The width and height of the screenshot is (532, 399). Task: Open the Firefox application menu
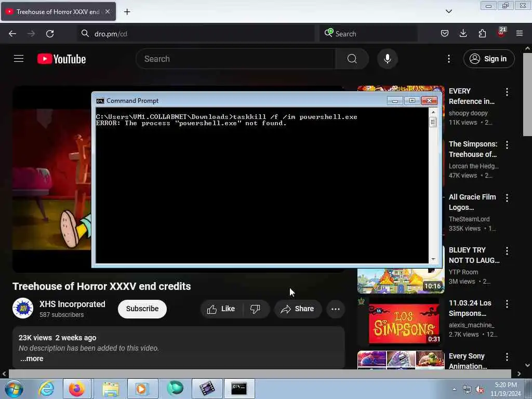520,34
